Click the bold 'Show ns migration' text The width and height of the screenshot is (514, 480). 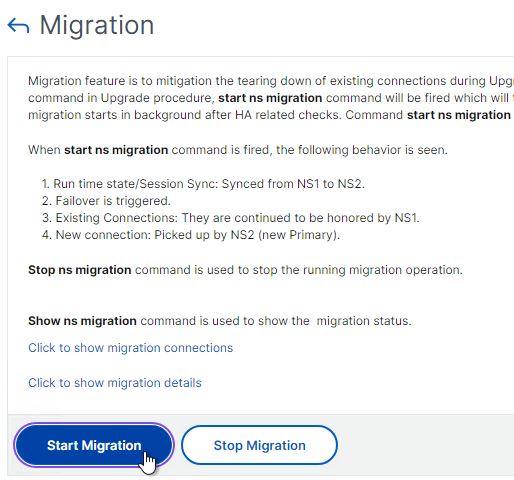click(x=82, y=321)
